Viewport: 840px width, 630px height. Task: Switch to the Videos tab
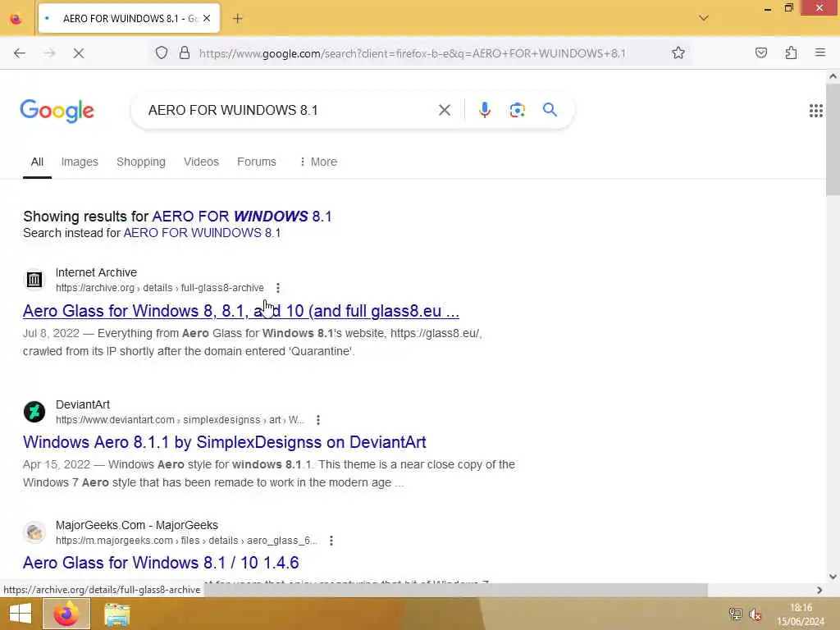pyautogui.click(x=202, y=162)
